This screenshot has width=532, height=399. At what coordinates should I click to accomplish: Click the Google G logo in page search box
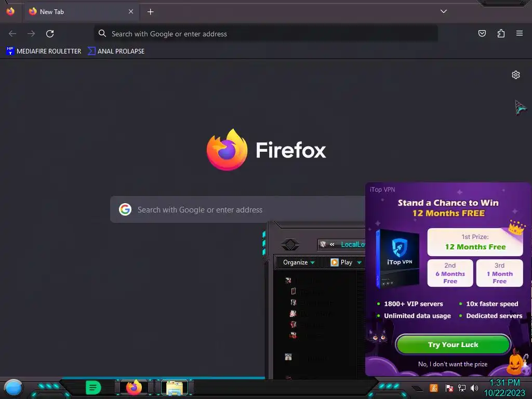point(125,209)
